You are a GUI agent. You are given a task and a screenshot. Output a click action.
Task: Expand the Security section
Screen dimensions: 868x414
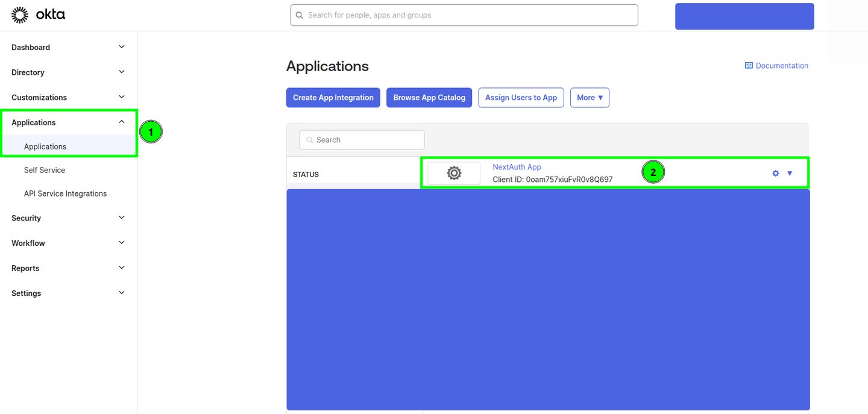click(121, 218)
